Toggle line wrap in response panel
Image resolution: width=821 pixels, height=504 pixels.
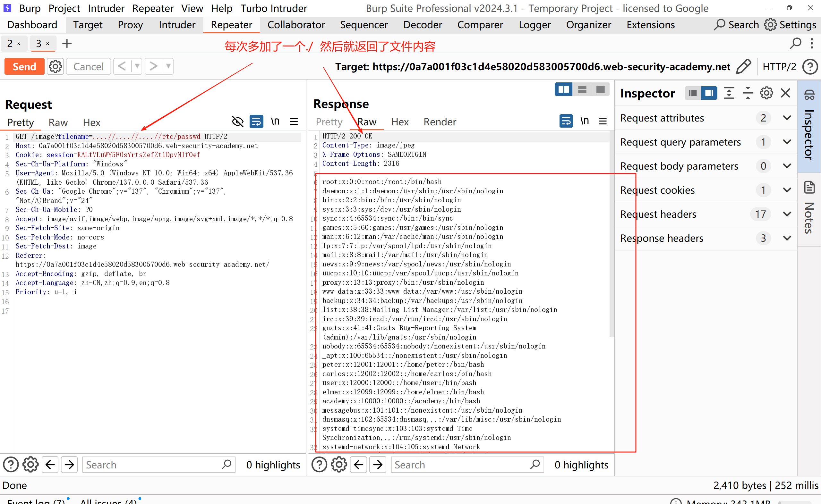tap(566, 121)
